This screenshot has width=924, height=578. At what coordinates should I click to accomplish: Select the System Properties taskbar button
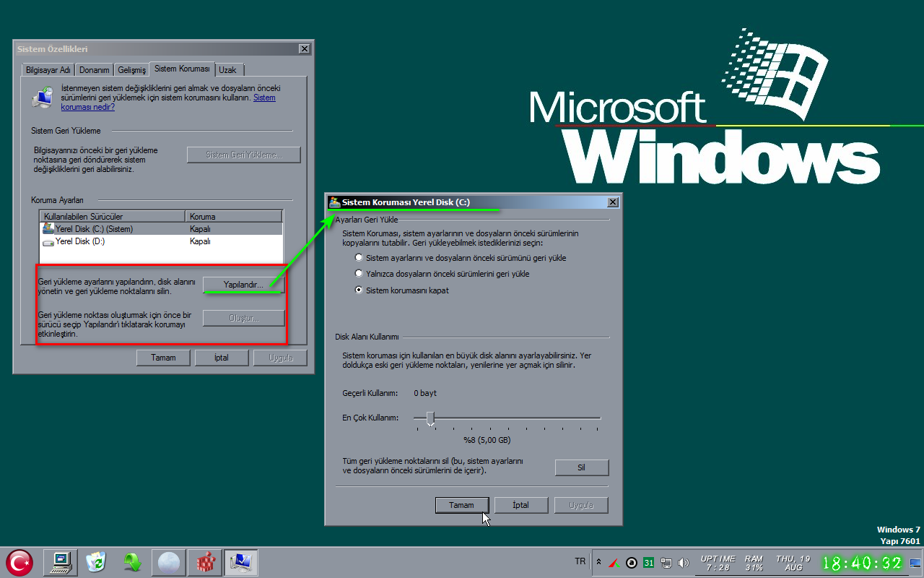click(240, 562)
